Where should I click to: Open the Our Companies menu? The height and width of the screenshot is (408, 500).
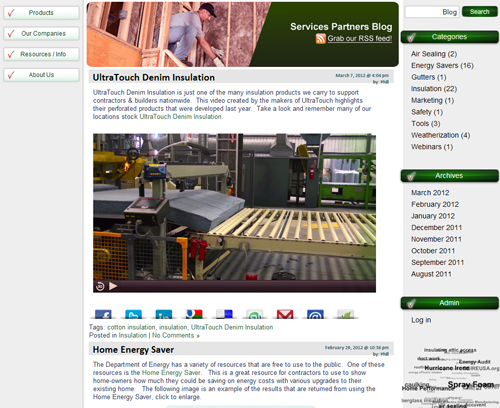(41, 33)
